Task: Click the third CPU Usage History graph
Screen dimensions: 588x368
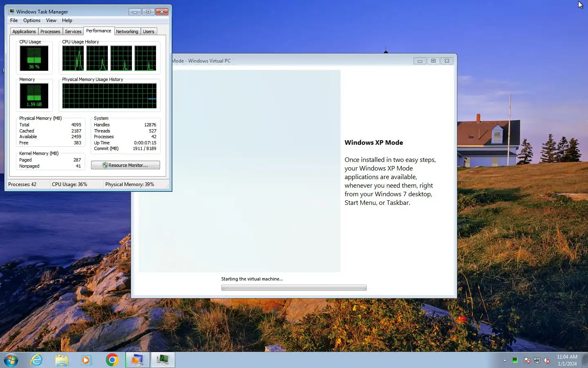Action: pyautogui.click(x=121, y=58)
